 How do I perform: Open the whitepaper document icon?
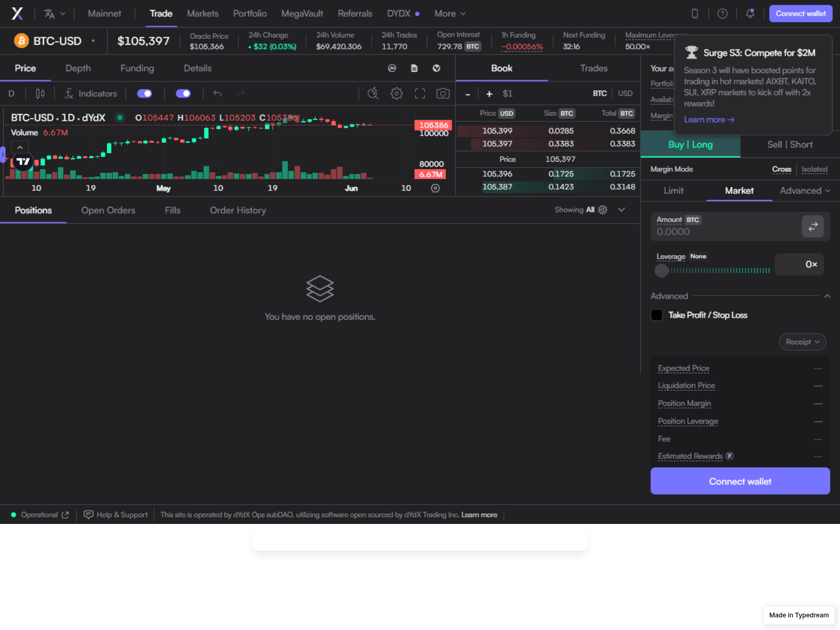(414, 68)
